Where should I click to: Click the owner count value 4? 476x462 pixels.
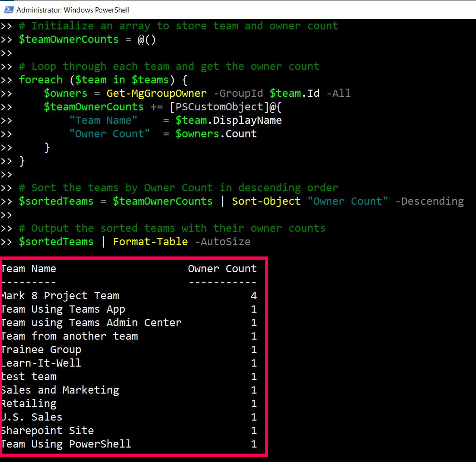[x=254, y=296]
